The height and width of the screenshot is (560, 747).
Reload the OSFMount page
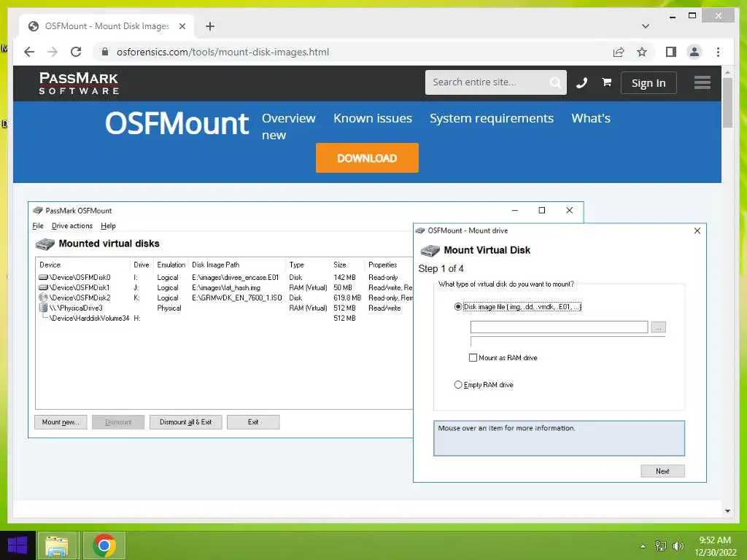coord(76,52)
